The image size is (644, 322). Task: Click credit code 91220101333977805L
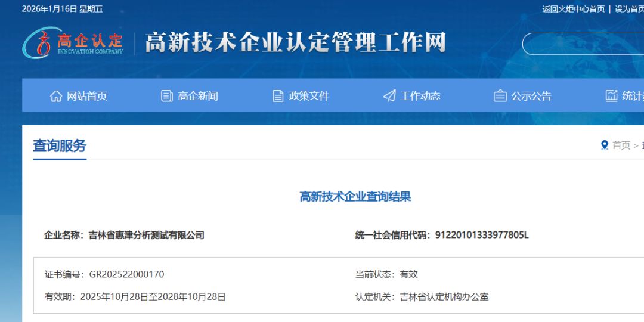tap(482, 236)
